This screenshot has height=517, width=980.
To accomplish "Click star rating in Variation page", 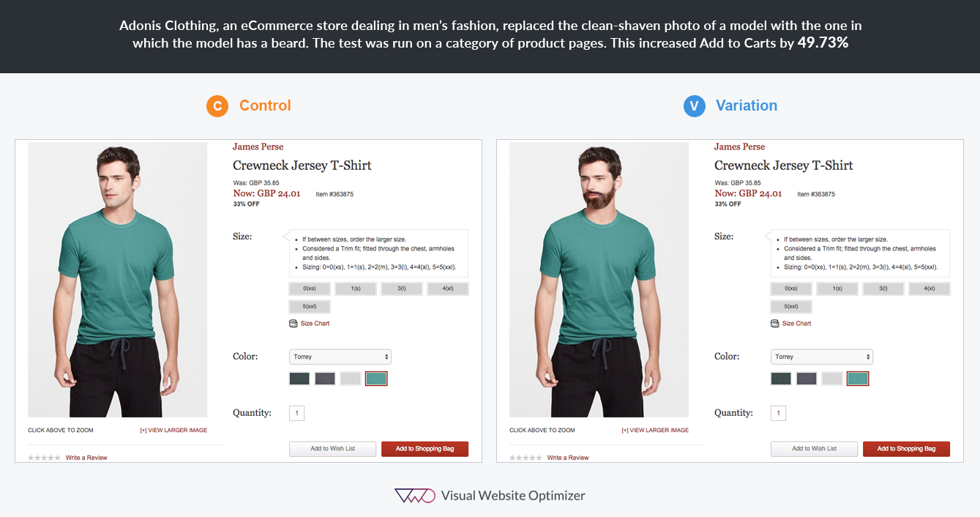I will [x=526, y=458].
